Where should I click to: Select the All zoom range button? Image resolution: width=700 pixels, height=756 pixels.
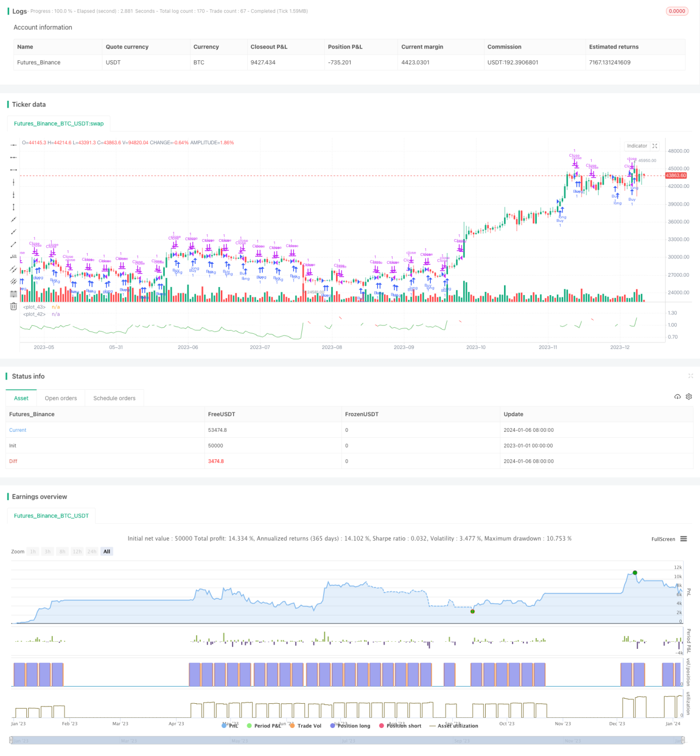pos(107,551)
